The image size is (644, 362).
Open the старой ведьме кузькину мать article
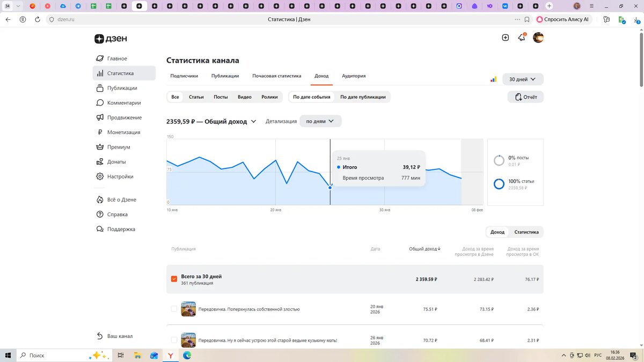tap(268, 341)
